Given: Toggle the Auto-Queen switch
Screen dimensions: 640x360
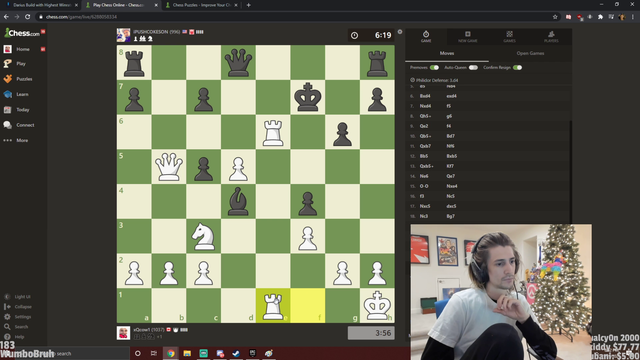Looking at the screenshot, I should 473,67.
